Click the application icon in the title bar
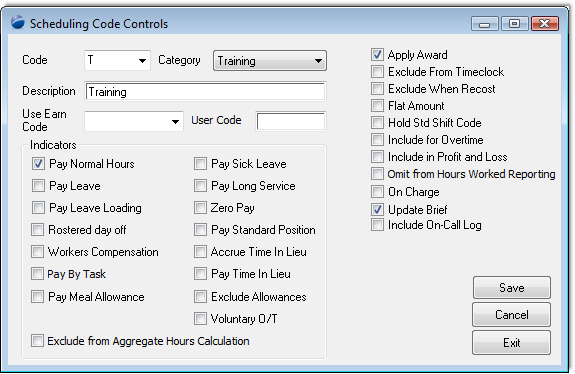This screenshot has height=374, width=575. (18, 22)
